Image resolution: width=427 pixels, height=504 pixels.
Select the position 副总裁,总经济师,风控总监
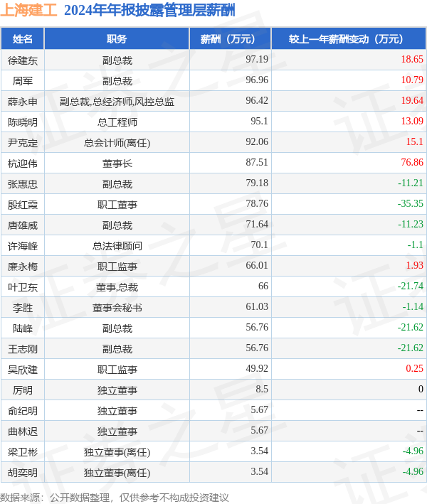[x=117, y=102]
